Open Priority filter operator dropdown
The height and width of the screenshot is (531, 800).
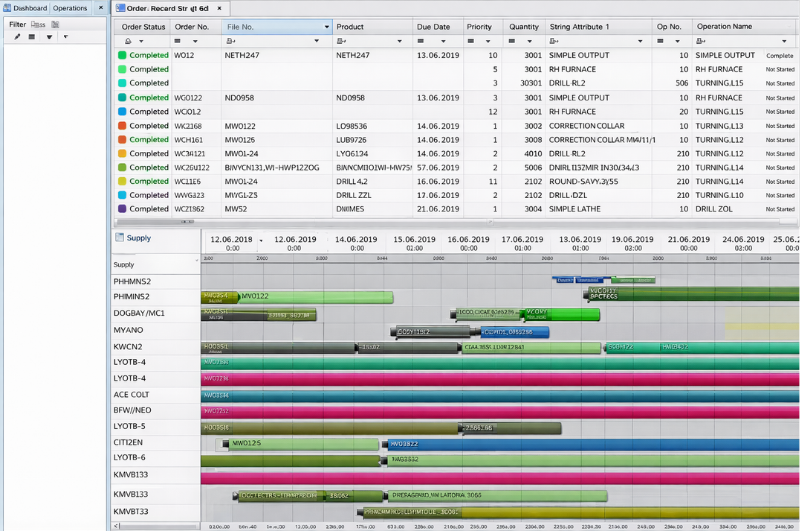point(488,41)
